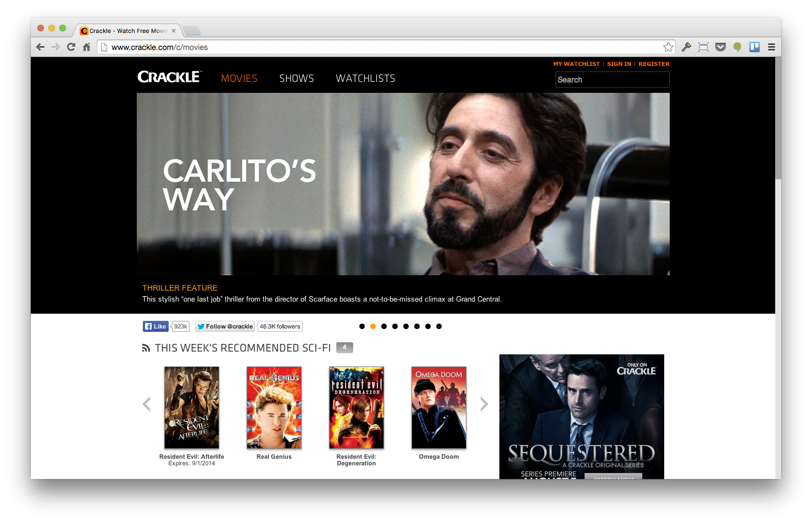The height and width of the screenshot is (523, 812).
Task: Click THRILLER FEATURE heading text
Action: (x=180, y=288)
